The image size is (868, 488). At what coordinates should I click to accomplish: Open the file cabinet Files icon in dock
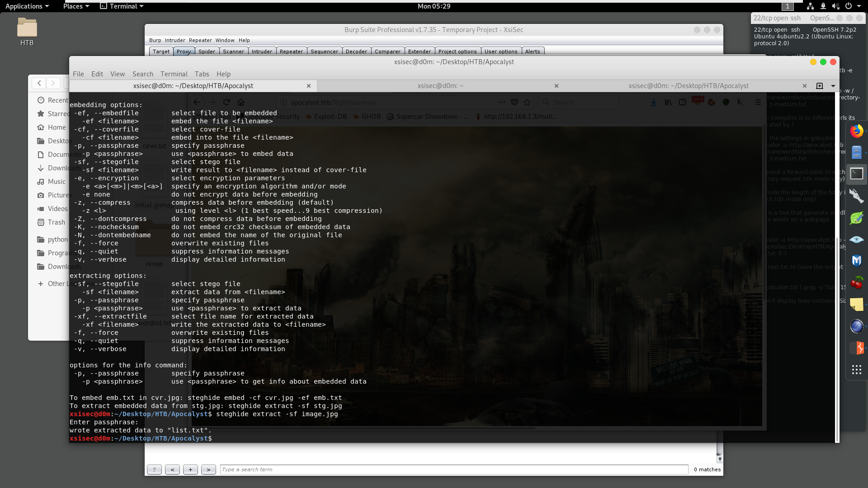coord(856,152)
